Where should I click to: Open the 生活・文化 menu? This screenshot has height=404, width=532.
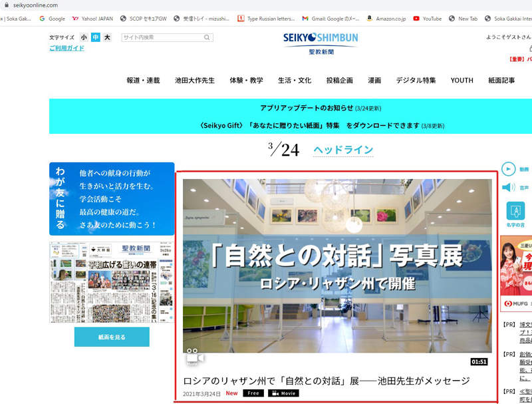click(295, 81)
